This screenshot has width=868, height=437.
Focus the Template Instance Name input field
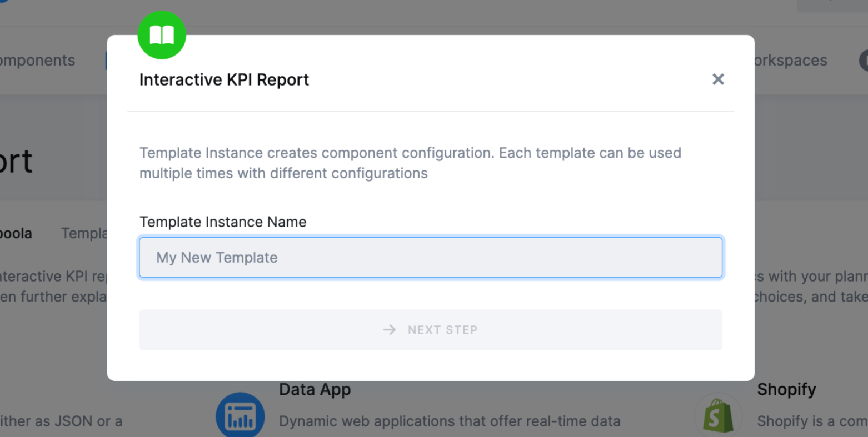pyautogui.click(x=430, y=258)
